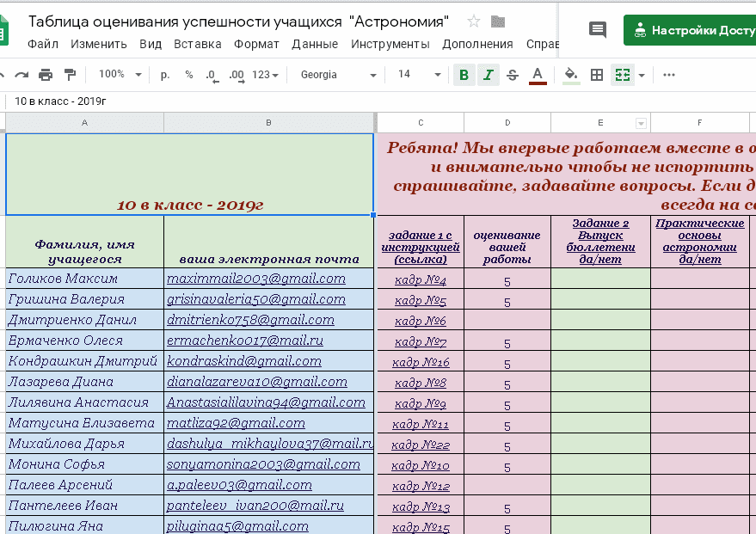This screenshot has width=756, height=534.
Task: Format as currency with р. button
Action: coord(165,75)
